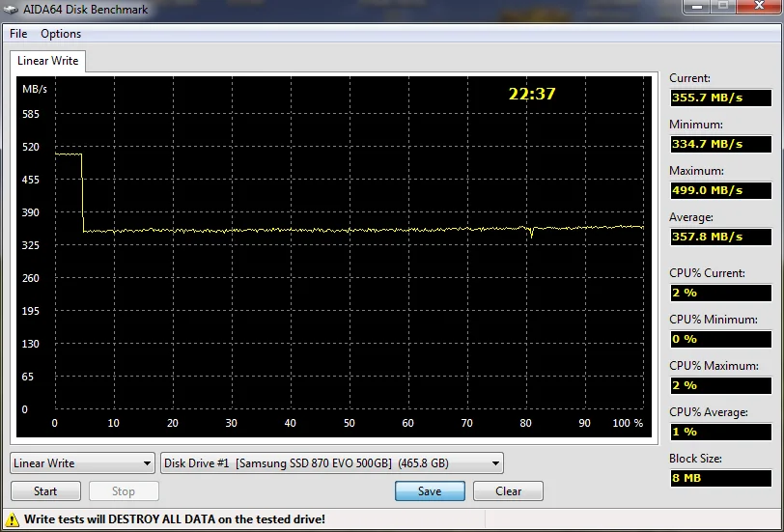The width and height of the screenshot is (784, 532).
Task: Click the speed drop line near 5% on graph
Action: click(x=82, y=192)
